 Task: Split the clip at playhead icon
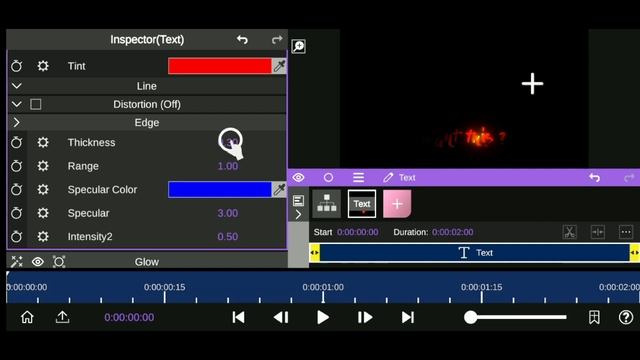point(598,232)
